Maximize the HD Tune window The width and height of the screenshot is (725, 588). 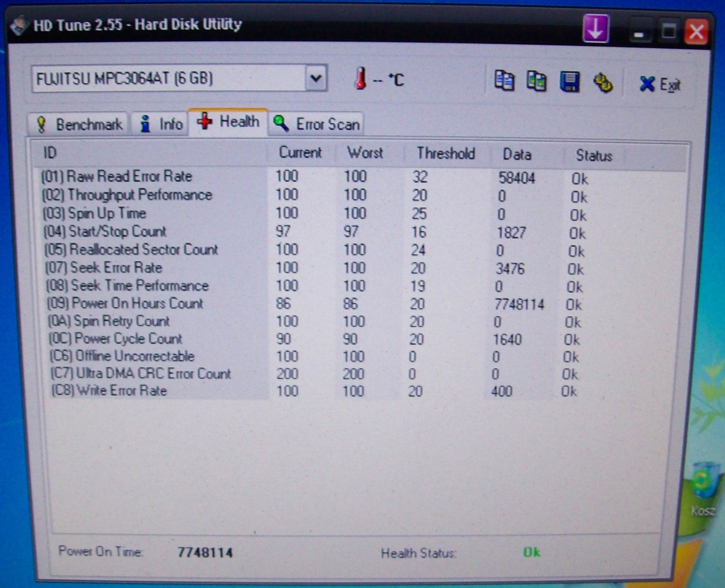(x=669, y=32)
